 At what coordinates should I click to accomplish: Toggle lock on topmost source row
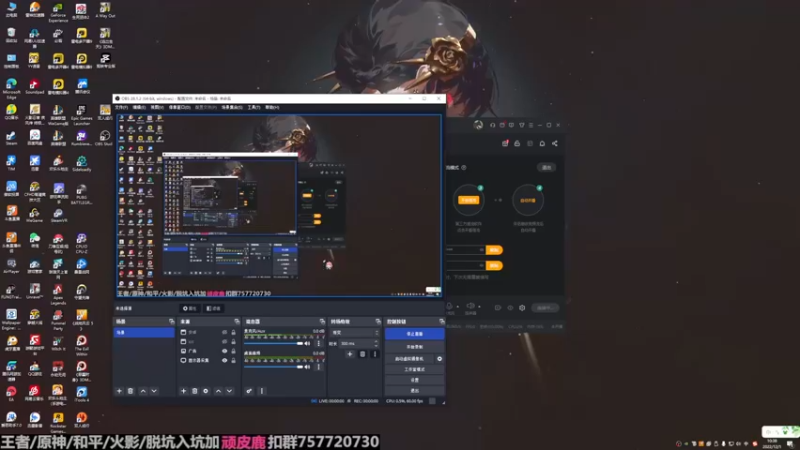tap(234, 332)
